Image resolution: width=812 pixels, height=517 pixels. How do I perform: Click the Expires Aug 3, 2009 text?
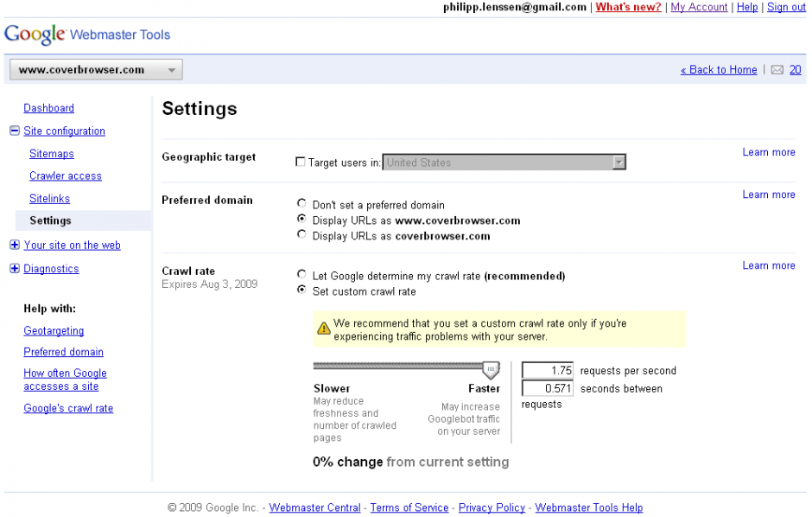coord(210,284)
